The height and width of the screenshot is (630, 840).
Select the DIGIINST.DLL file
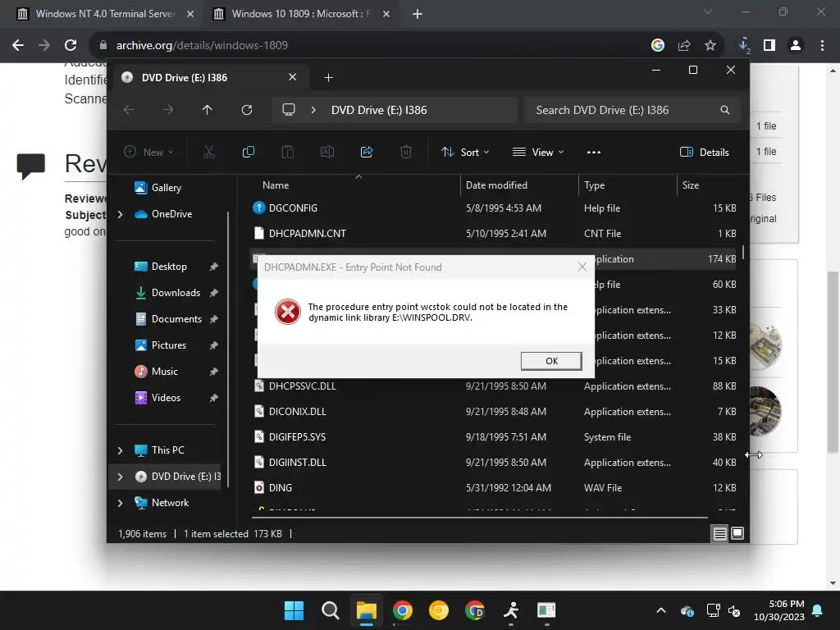[x=494, y=463]
